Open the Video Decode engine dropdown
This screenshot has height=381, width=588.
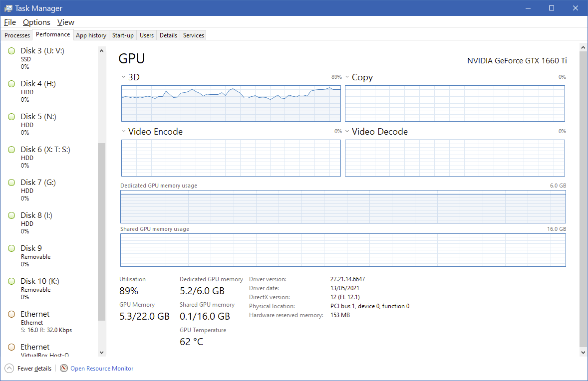[x=347, y=131]
